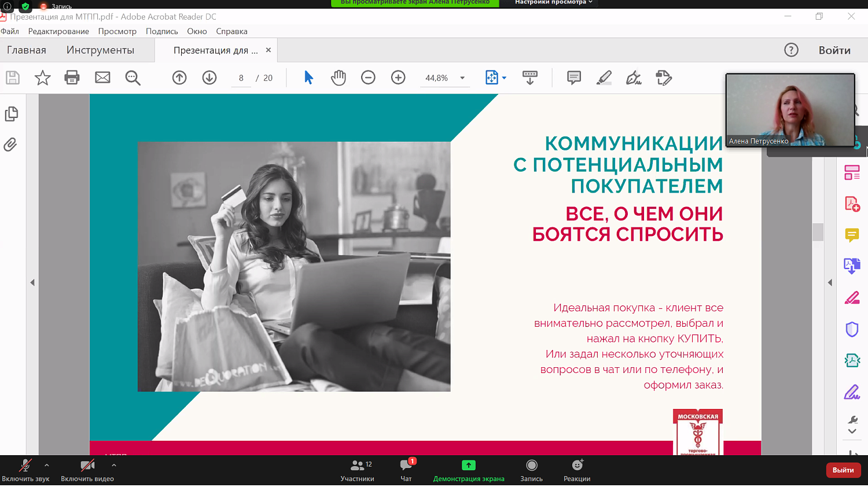Start Демонстрация экрана screen share
Viewport: 868px width, 487px height.
(x=469, y=470)
